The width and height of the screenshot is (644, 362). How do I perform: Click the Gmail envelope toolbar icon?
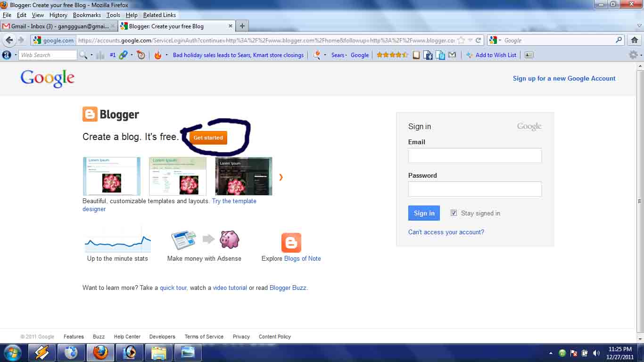point(452,55)
